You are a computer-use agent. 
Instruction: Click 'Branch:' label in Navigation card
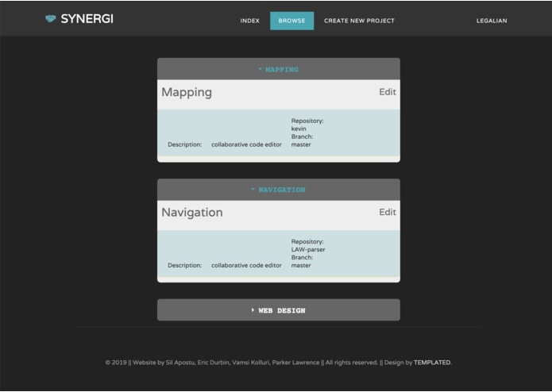click(x=302, y=258)
